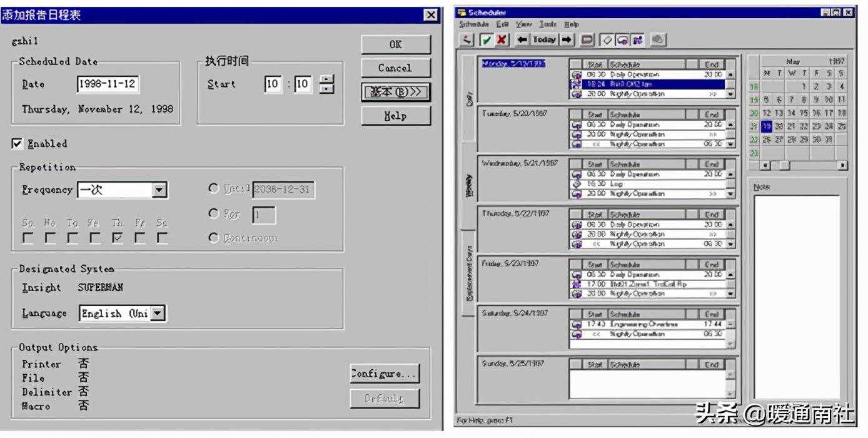Select the Until date radio button
The height and width of the screenshot is (438, 868).
click(x=214, y=188)
